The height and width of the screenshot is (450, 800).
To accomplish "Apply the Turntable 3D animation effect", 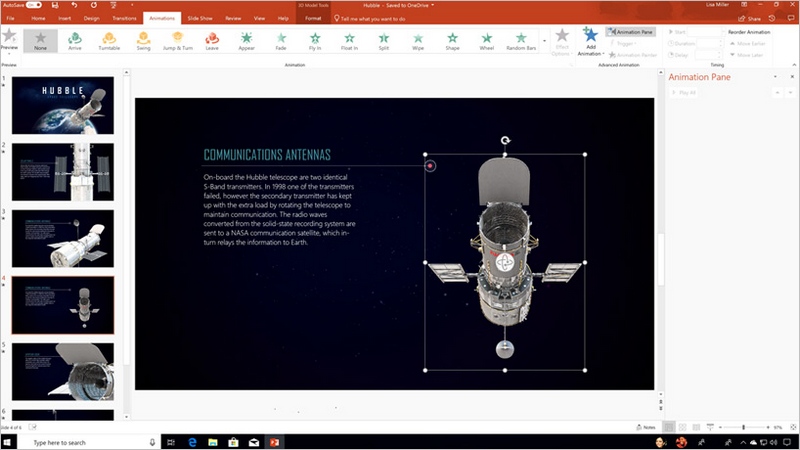I will pos(109,40).
